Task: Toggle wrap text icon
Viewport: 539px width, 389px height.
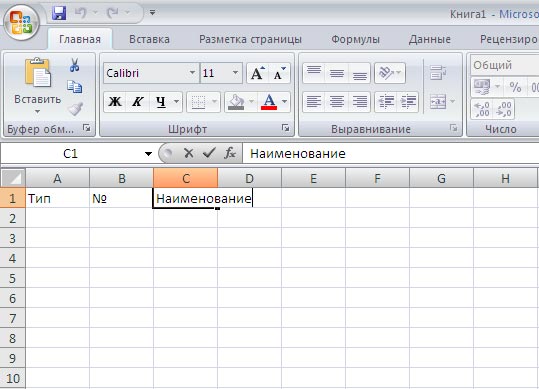Action: (438, 73)
